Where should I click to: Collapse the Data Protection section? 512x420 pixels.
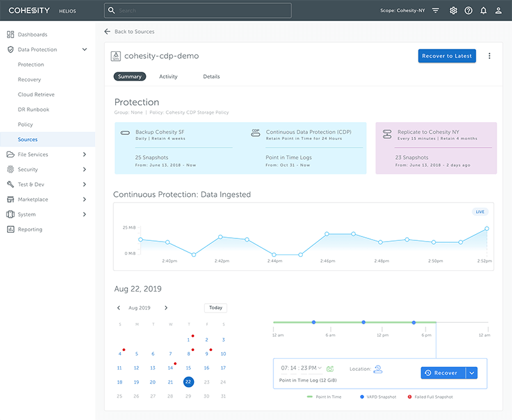click(84, 50)
